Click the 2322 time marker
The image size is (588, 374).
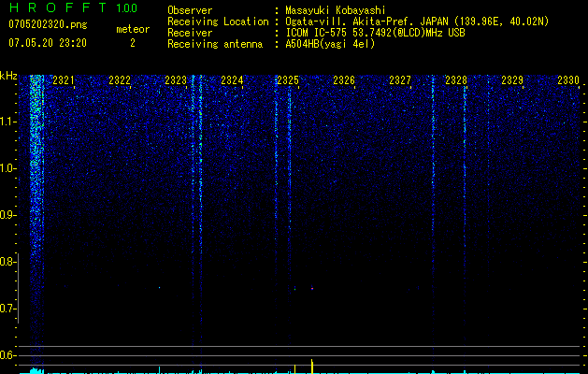[120, 80]
